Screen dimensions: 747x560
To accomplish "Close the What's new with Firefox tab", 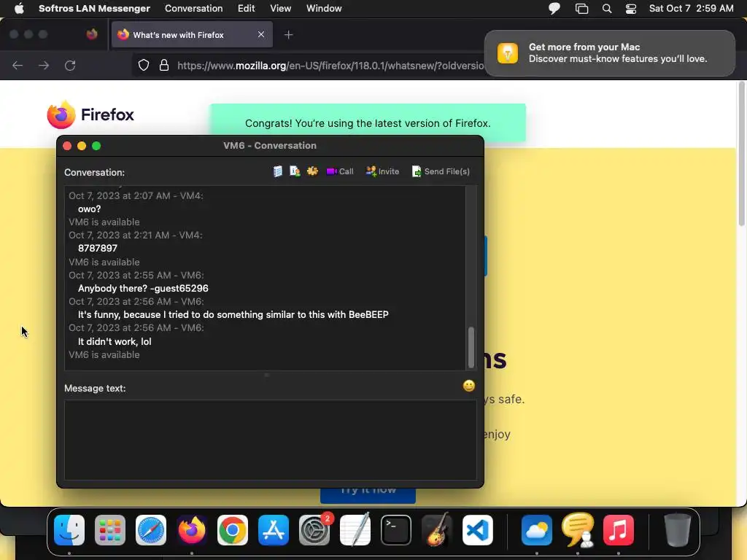I will point(261,34).
